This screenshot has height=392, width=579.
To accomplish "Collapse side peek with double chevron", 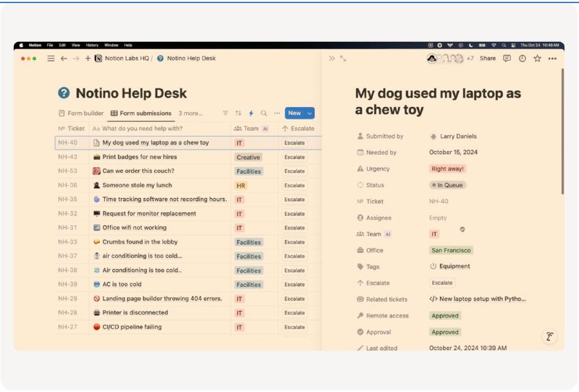I will [331, 59].
